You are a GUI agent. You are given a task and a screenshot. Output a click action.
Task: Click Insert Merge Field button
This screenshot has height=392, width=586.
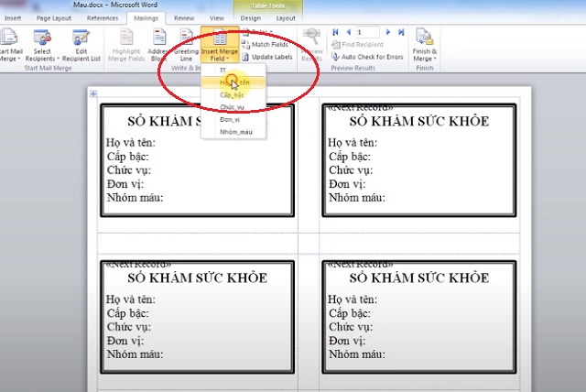[x=220, y=45]
